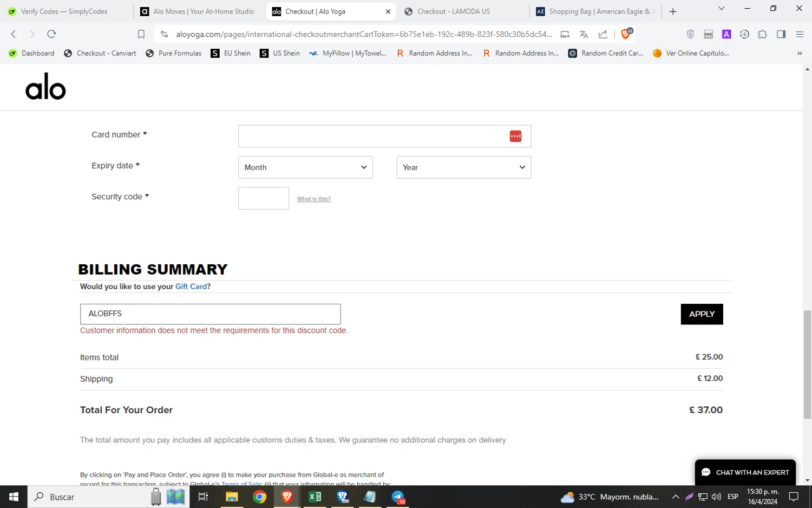Click the VPN shield icon in toolbar

pyautogui.click(x=690, y=34)
